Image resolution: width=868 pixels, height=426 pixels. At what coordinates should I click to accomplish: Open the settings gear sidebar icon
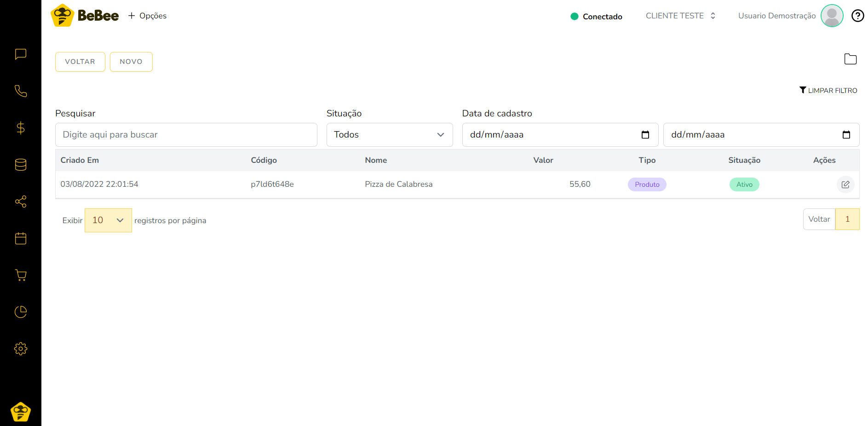point(21,349)
